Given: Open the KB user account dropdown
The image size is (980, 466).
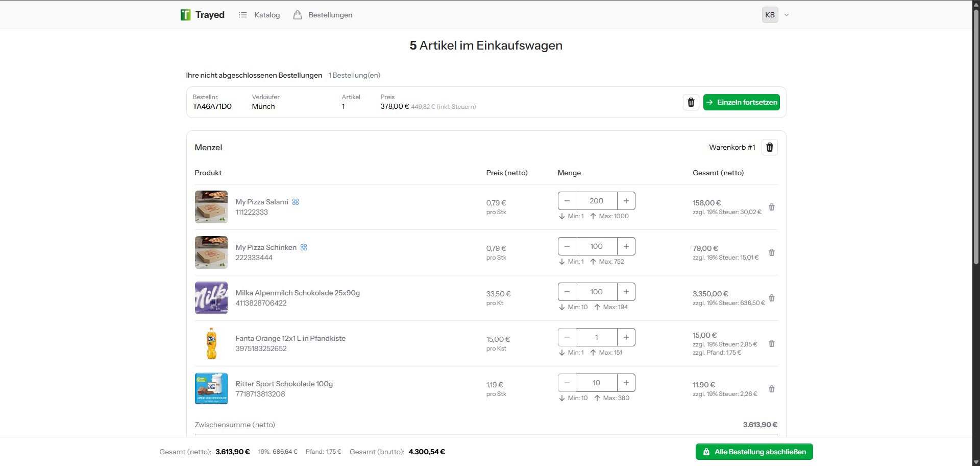Looking at the screenshot, I should [775, 15].
